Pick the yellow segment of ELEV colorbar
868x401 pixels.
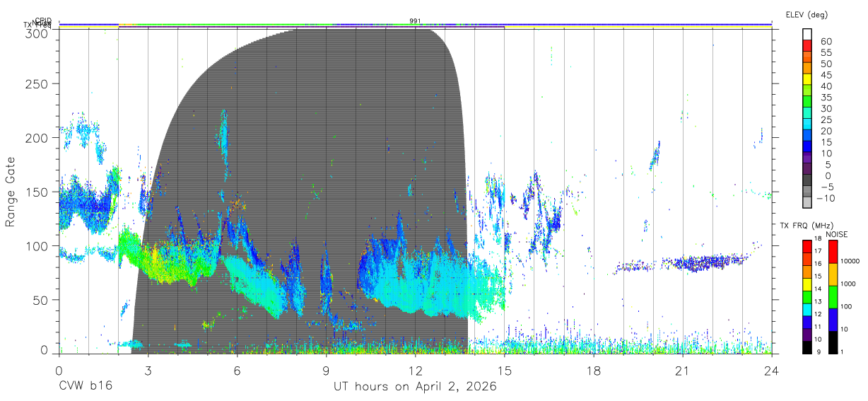click(807, 80)
